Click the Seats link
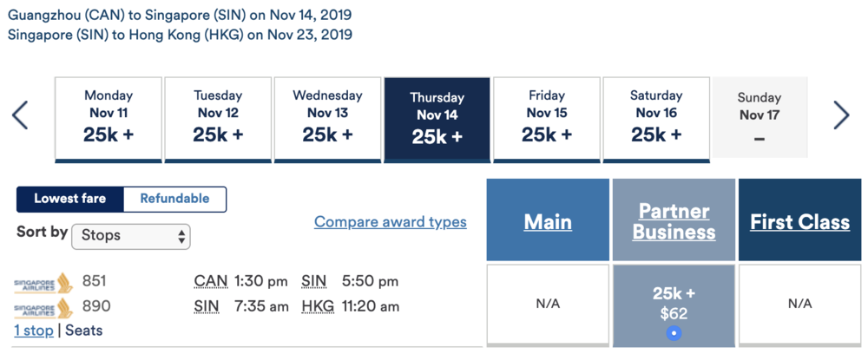 pos(84,331)
